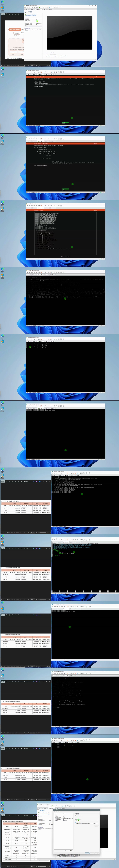Open the ISO image file path dropdown
119x868 pixels.
click(x=92, y=824)
